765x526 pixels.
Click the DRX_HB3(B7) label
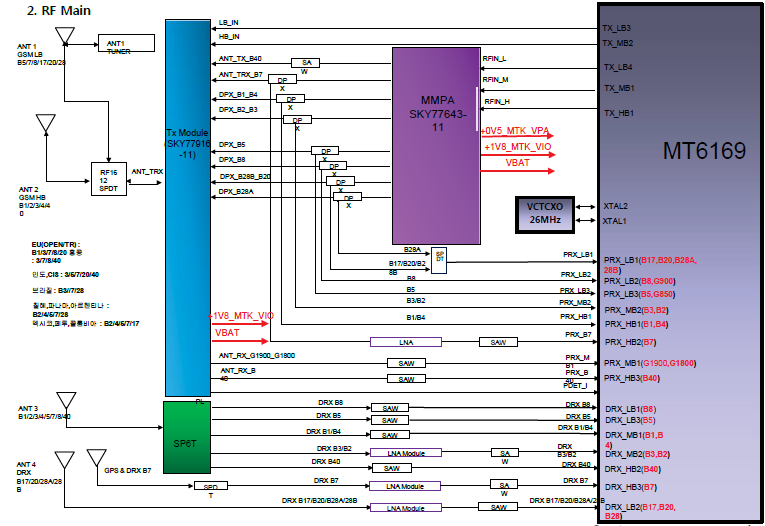pos(631,487)
